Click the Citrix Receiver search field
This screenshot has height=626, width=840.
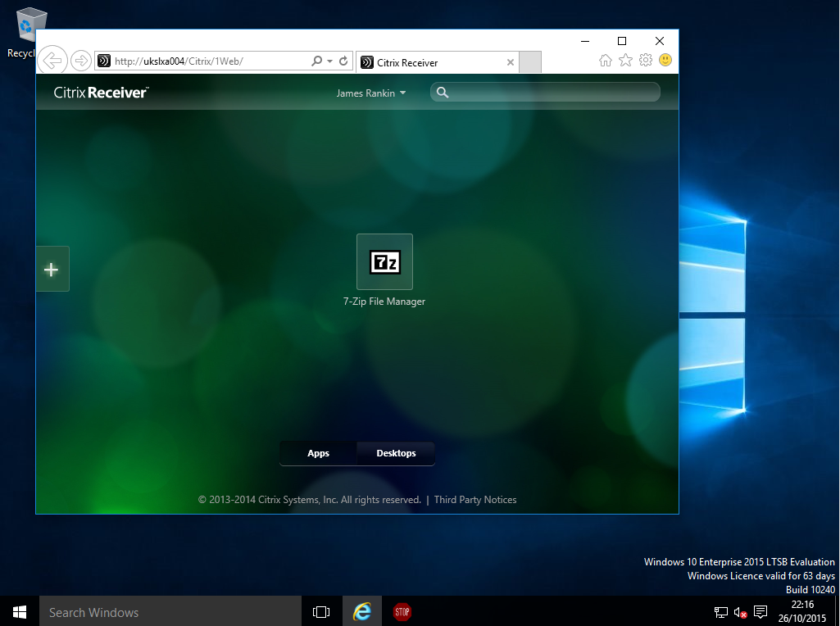tap(545, 92)
